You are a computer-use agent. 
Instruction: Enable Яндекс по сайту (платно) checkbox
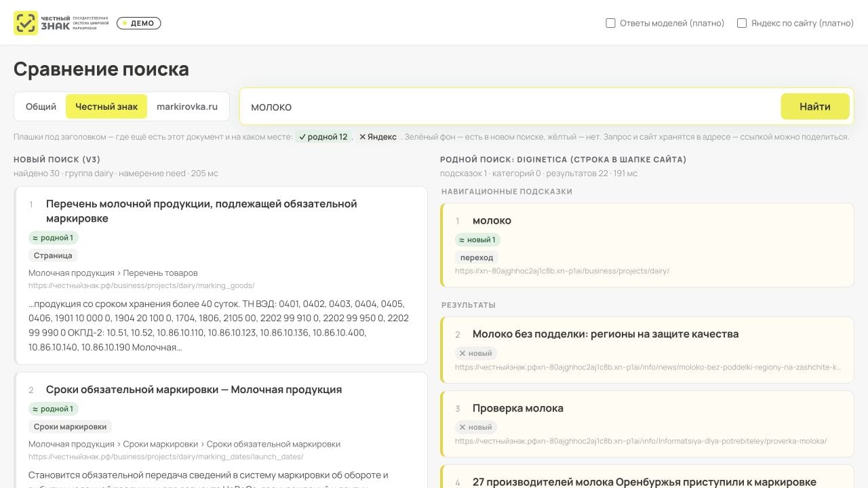click(742, 23)
